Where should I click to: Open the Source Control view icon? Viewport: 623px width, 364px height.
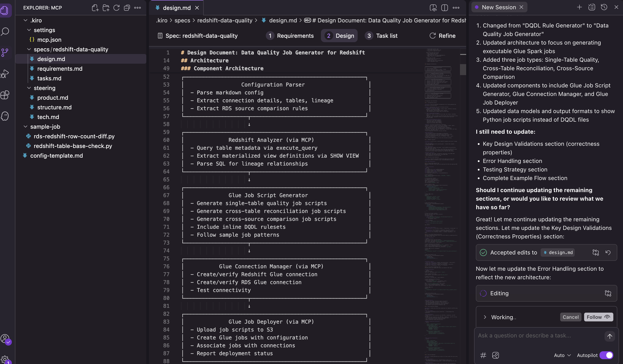[x=5, y=52]
